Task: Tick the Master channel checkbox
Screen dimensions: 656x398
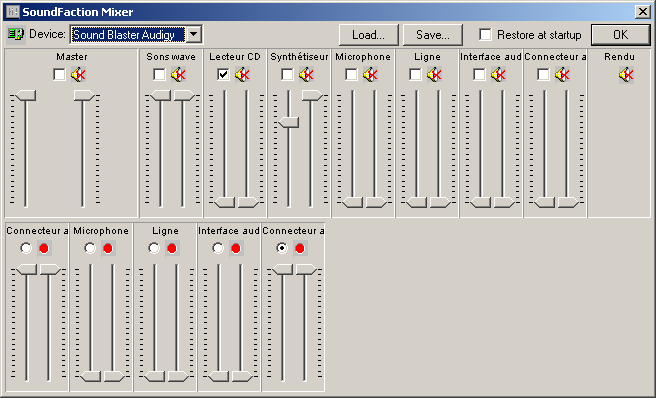Action: tap(59, 75)
